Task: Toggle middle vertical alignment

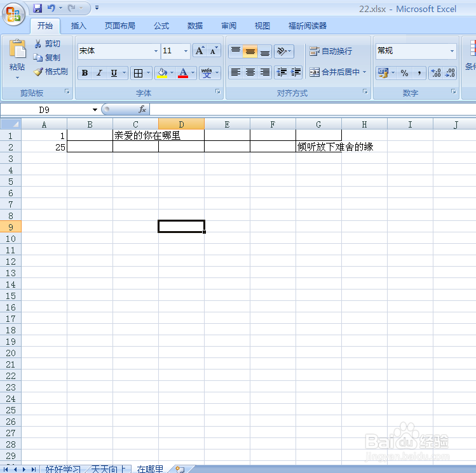Action: pyautogui.click(x=250, y=51)
